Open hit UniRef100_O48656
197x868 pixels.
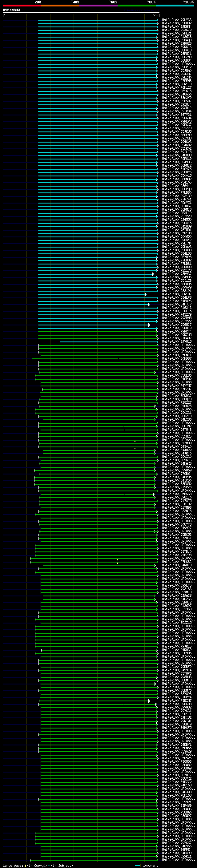[177, 95]
